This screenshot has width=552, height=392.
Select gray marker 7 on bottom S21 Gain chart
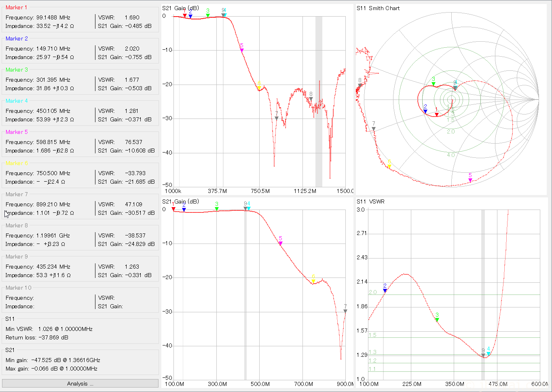point(345,311)
